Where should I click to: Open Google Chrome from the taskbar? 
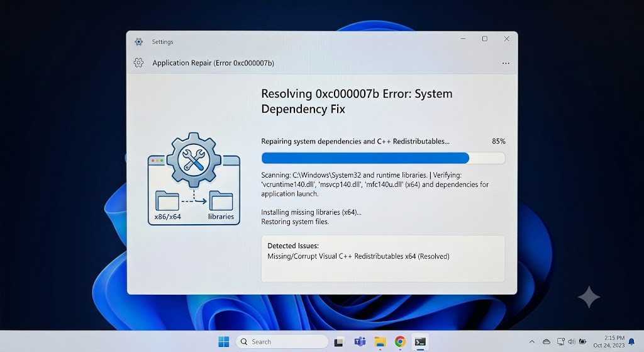pos(400,342)
